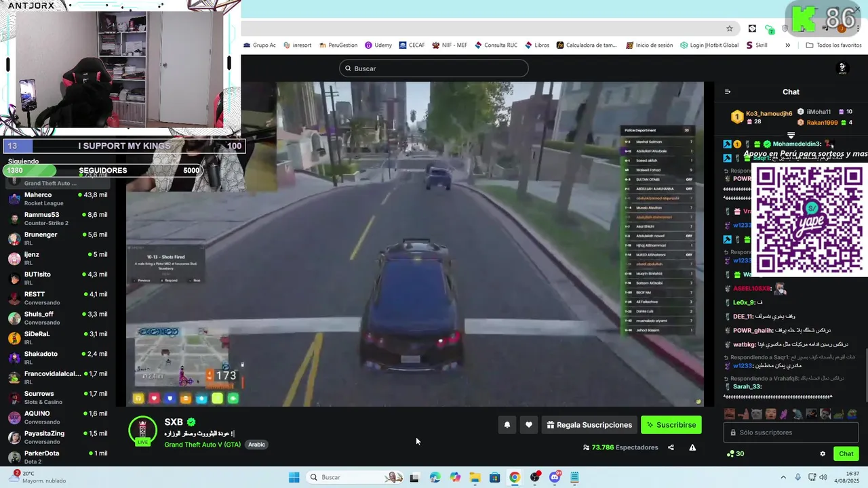Click the green Chat send button

click(846, 454)
